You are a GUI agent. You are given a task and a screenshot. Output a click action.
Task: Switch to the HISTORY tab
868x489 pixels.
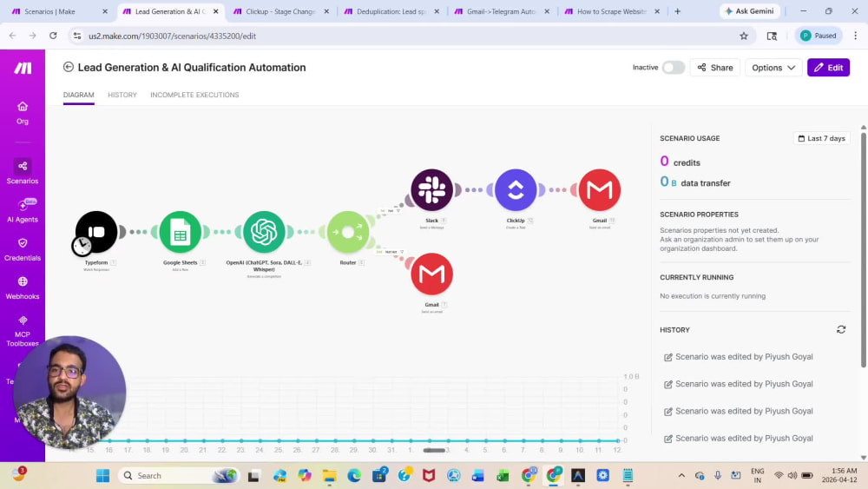point(122,95)
